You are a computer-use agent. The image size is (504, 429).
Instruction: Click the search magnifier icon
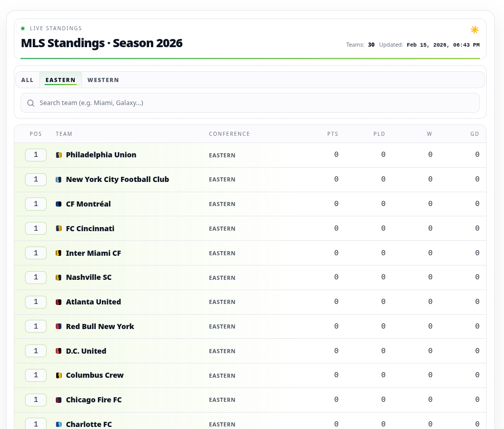pos(31,103)
